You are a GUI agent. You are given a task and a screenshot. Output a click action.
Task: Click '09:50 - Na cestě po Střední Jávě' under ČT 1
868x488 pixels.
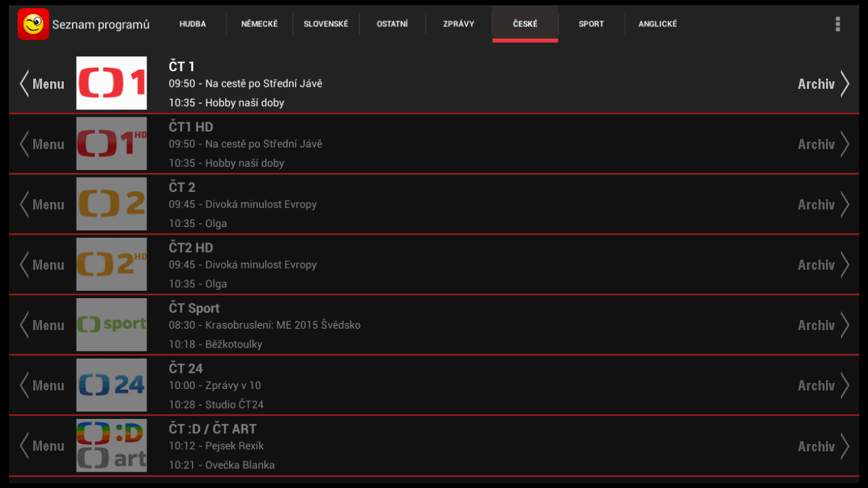(245, 84)
